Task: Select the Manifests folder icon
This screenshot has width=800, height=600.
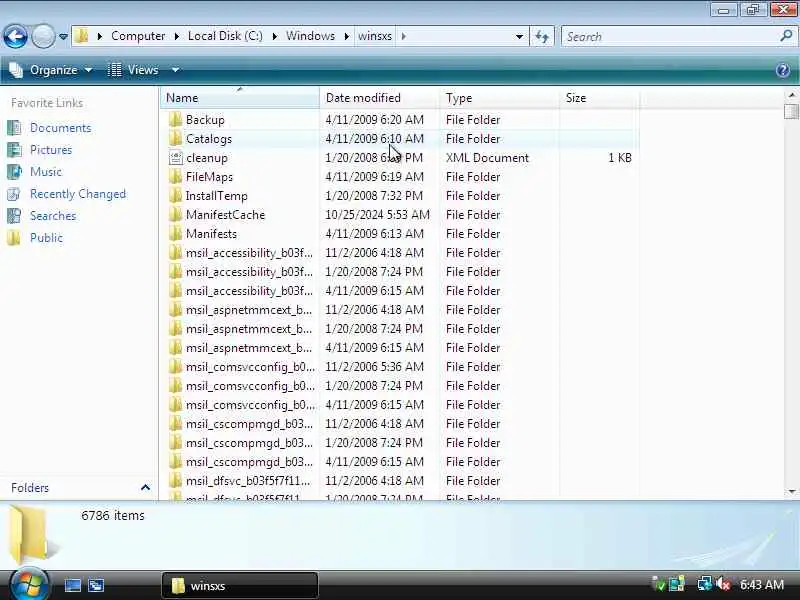Action: tap(176, 234)
